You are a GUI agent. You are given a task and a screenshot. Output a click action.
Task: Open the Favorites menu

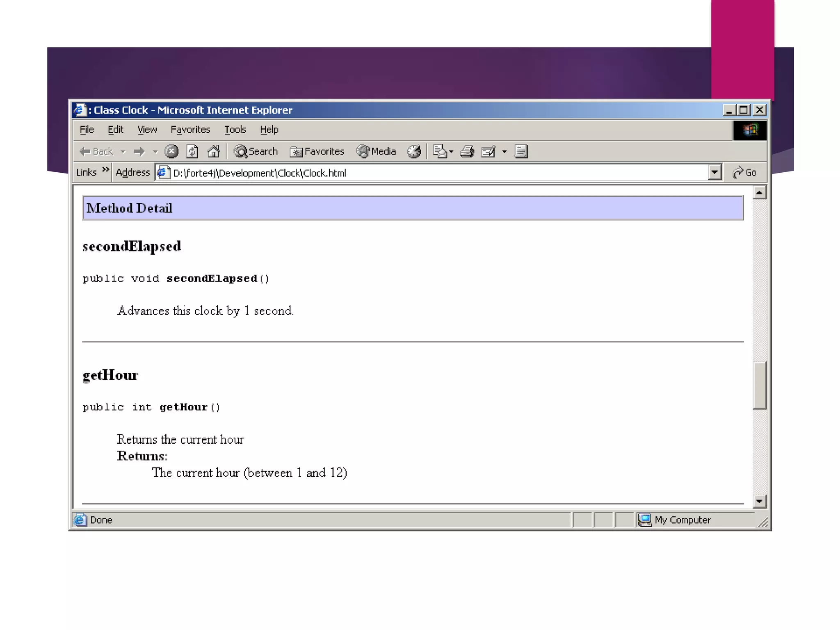[190, 130]
